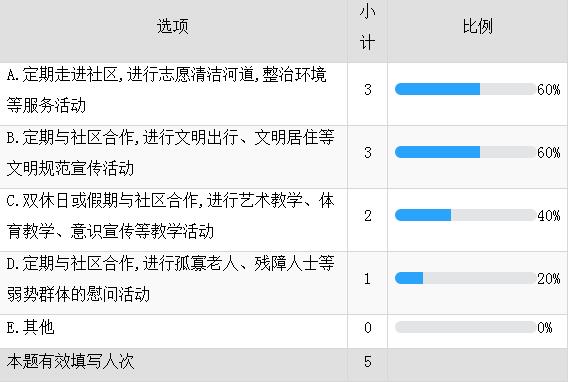This screenshot has height=382, width=570.
Task: Click the 60% progress bar for option A
Action: [466, 89]
